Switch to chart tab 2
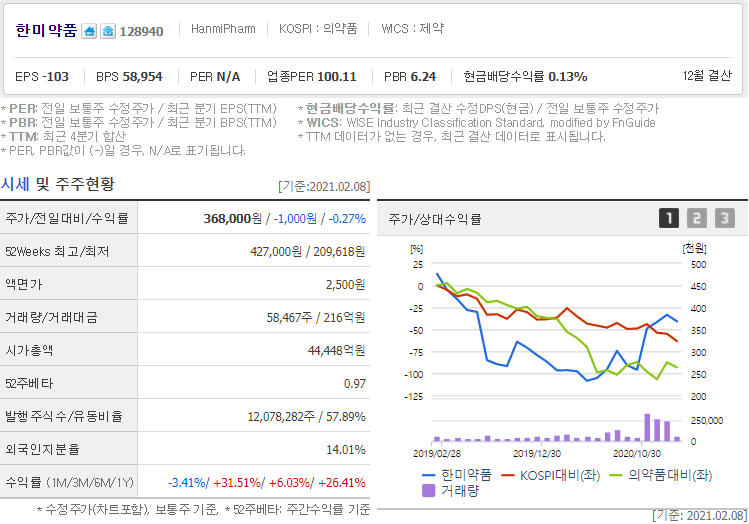 (696, 218)
